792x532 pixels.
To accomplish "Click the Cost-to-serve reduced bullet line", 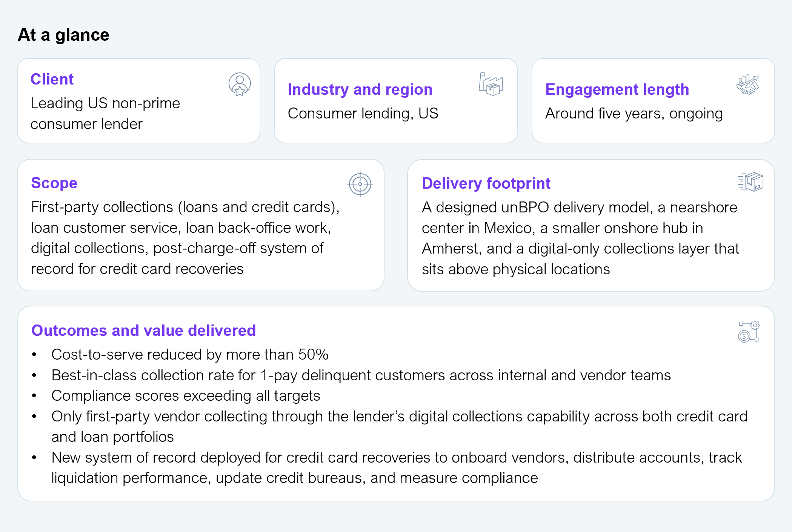I will click(x=190, y=355).
